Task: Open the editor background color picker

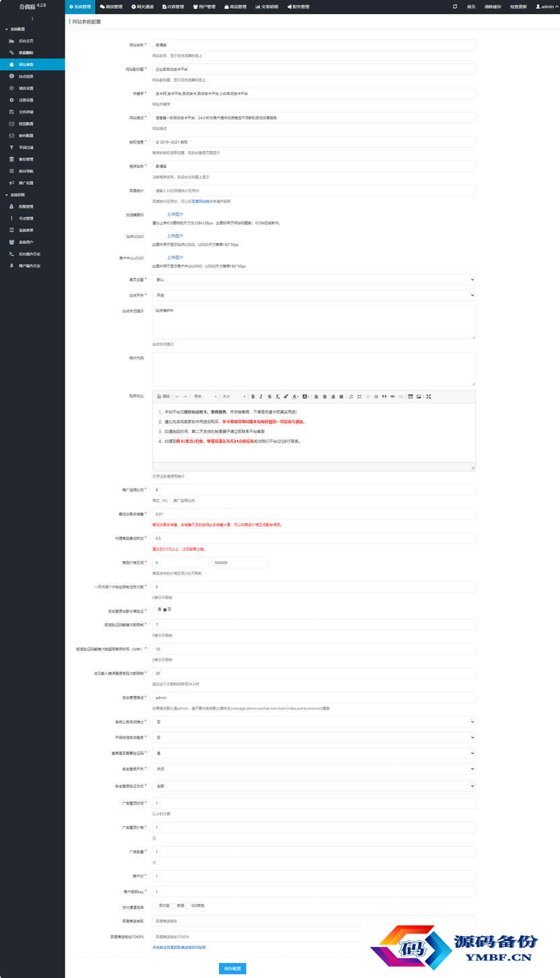Action: 305,397
